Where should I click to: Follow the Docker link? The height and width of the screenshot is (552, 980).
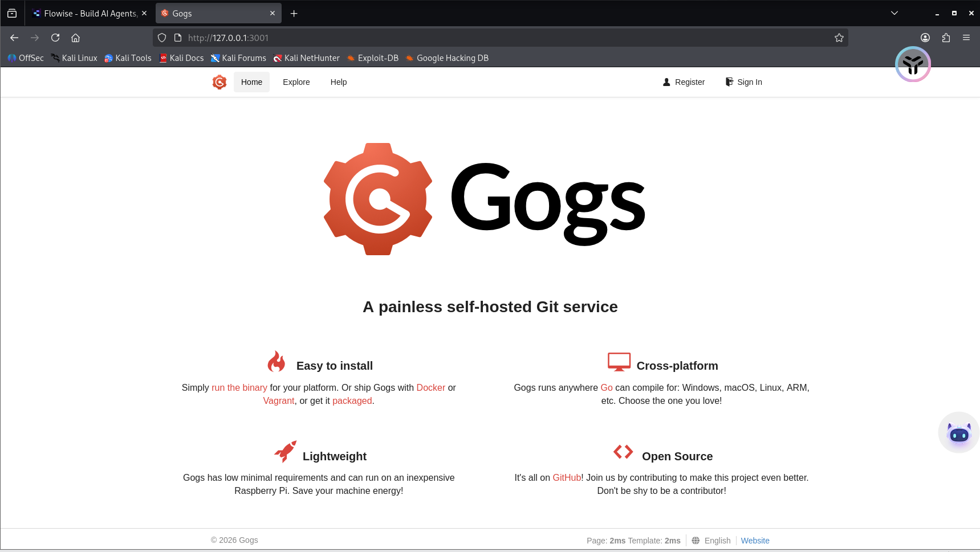pos(430,387)
